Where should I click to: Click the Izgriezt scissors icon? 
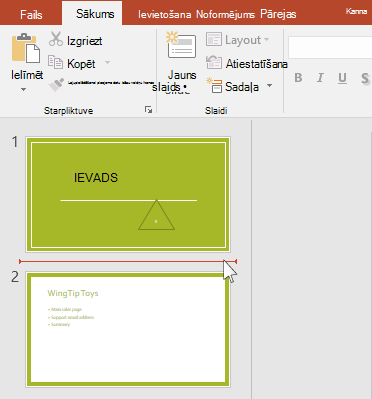click(56, 39)
